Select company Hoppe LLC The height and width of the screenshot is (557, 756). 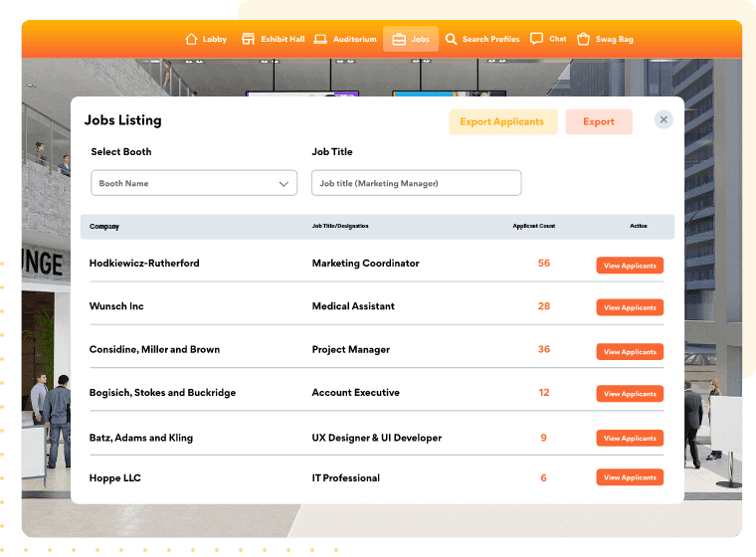[x=114, y=477]
